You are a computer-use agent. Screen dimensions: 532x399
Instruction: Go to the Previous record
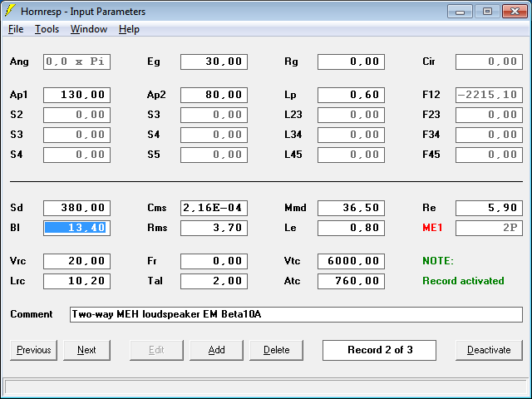tap(33, 350)
